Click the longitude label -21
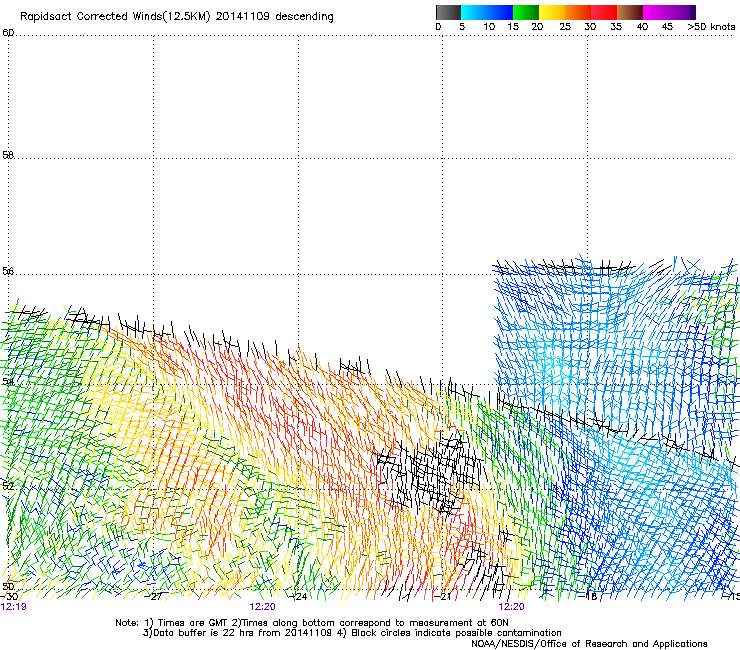This screenshot has height=650, width=740. [x=443, y=596]
